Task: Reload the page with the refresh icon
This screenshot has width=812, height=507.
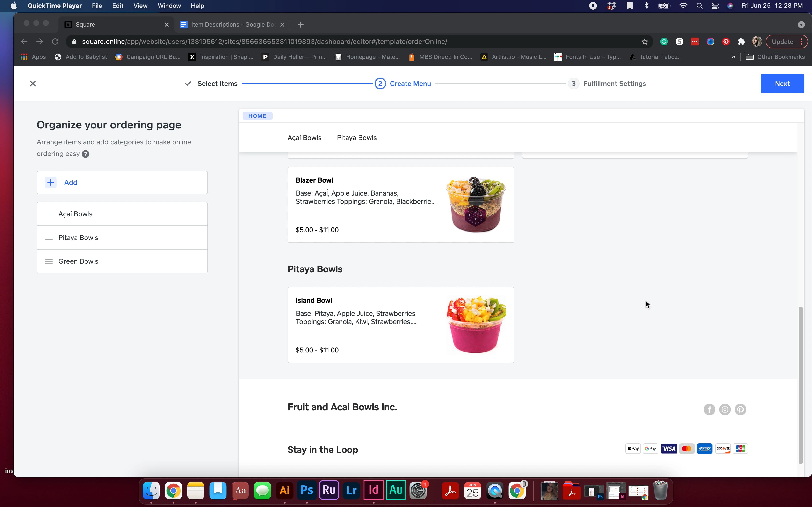Action: click(x=55, y=42)
